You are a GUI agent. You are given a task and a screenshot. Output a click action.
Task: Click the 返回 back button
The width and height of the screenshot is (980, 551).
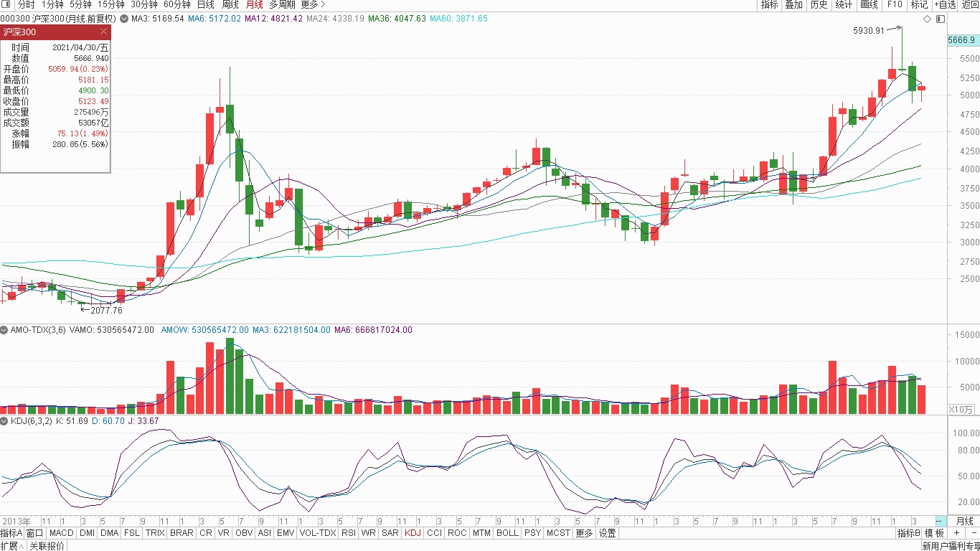pyautogui.click(x=969, y=4)
